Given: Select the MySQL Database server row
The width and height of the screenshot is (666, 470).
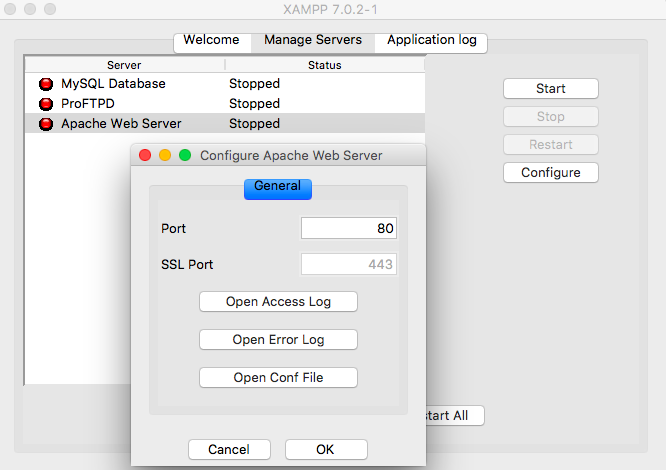Looking at the screenshot, I should [x=225, y=84].
